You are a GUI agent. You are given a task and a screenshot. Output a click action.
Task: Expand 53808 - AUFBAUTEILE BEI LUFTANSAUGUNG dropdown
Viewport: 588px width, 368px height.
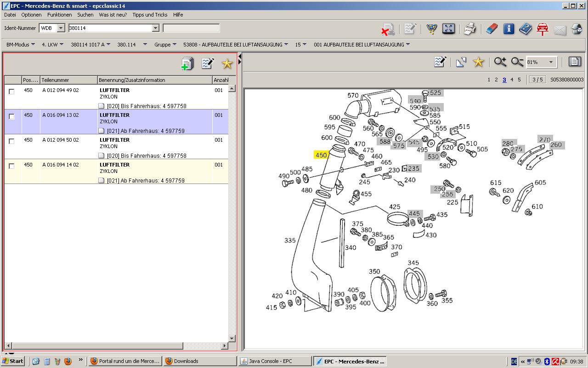[286, 45]
